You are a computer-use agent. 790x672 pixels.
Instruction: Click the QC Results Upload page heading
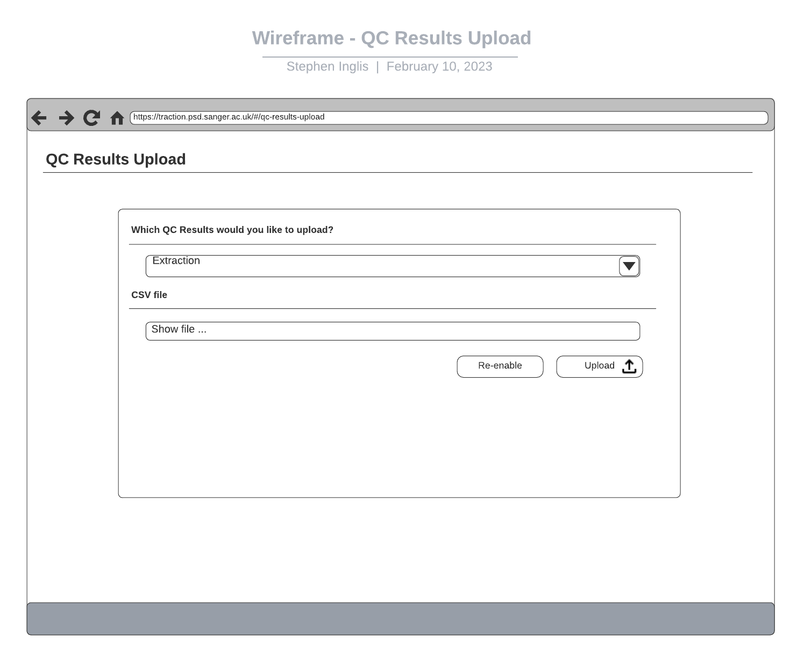coord(116,159)
